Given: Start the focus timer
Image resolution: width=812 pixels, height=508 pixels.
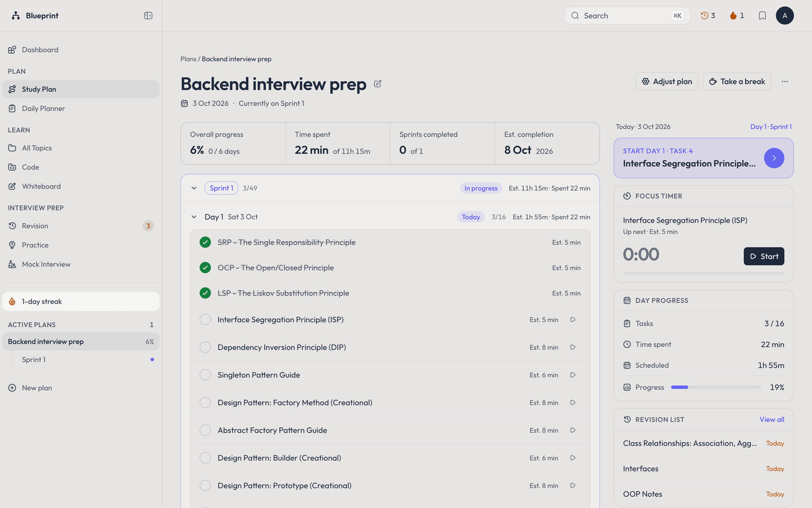Looking at the screenshot, I should (764, 256).
